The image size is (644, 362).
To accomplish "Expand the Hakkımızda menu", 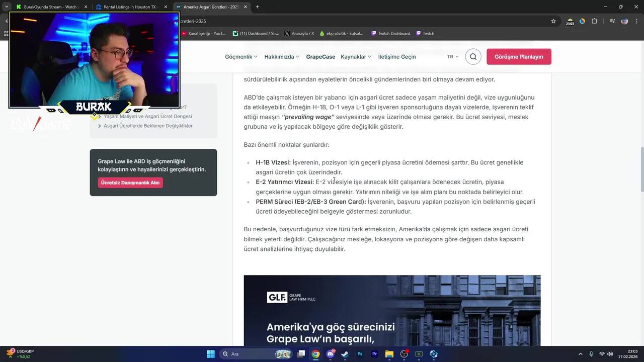I will pos(282,57).
